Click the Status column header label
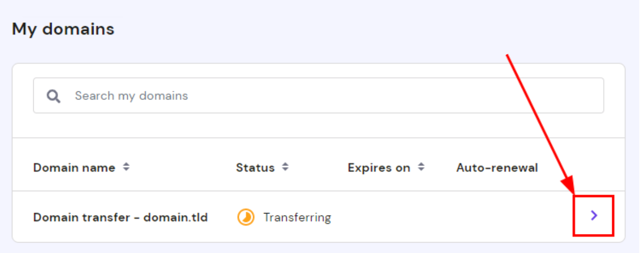The image size is (644, 253). [255, 168]
